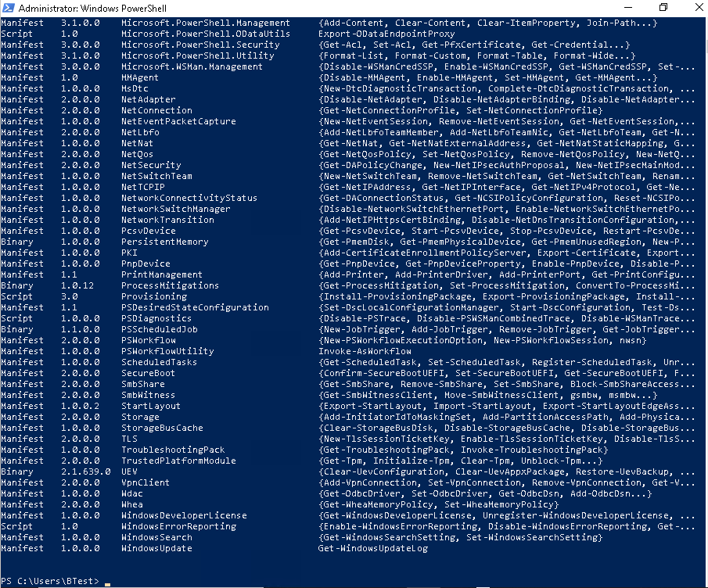Click the 'PSWorkflow' module name
Image resolution: width=708 pixels, height=588 pixels.
149,340
